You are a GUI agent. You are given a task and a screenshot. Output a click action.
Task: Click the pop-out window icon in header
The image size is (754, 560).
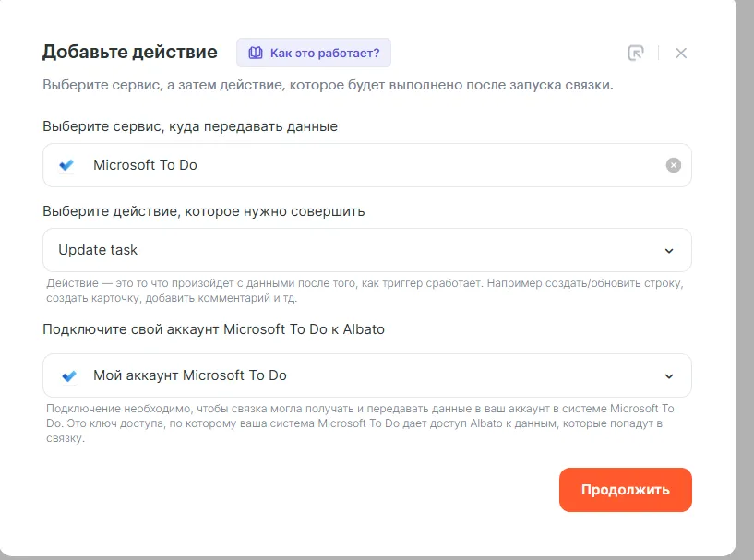coord(635,53)
